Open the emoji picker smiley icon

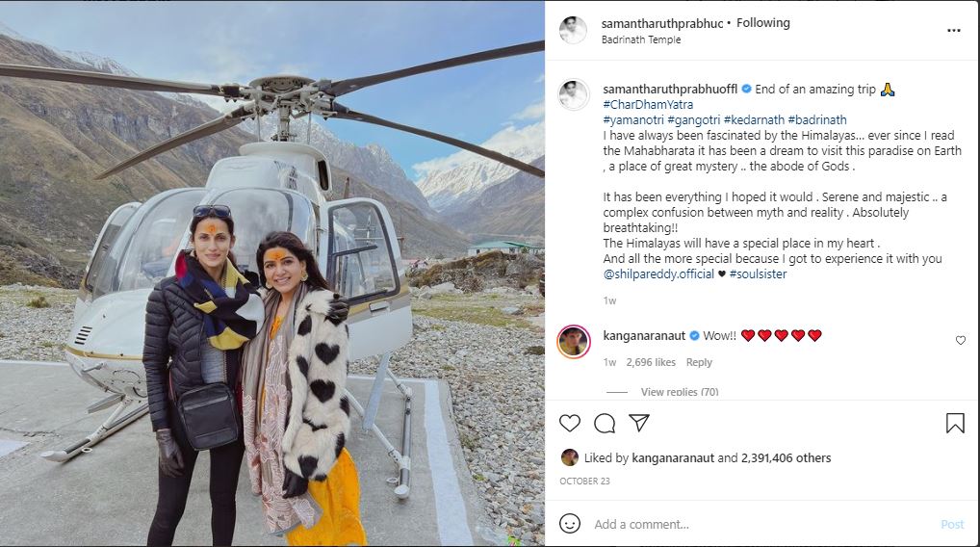click(x=569, y=523)
